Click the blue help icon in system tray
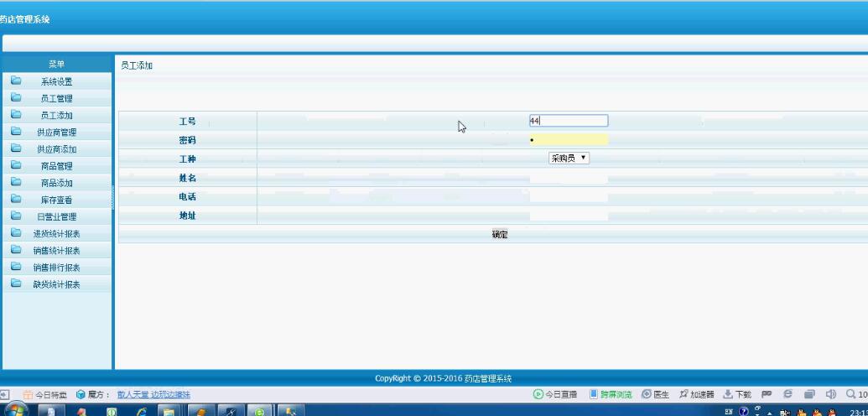Image resolution: width=868 pixels, height=416 pixels. click(x=744, y=412)
